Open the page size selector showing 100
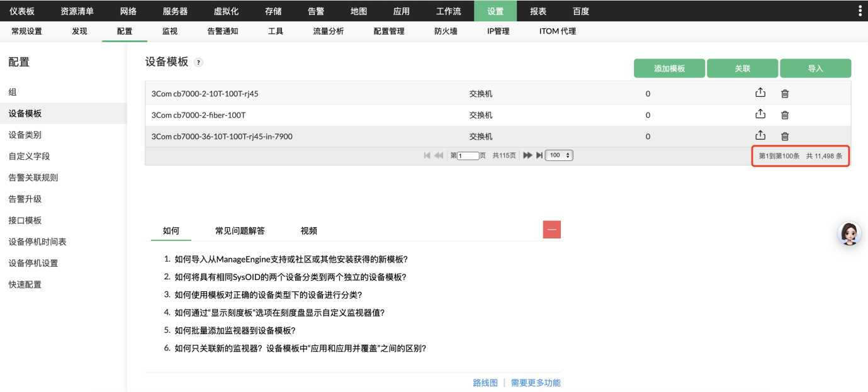The height and width of the screenshot is (392, 868). tap(558, 155)
